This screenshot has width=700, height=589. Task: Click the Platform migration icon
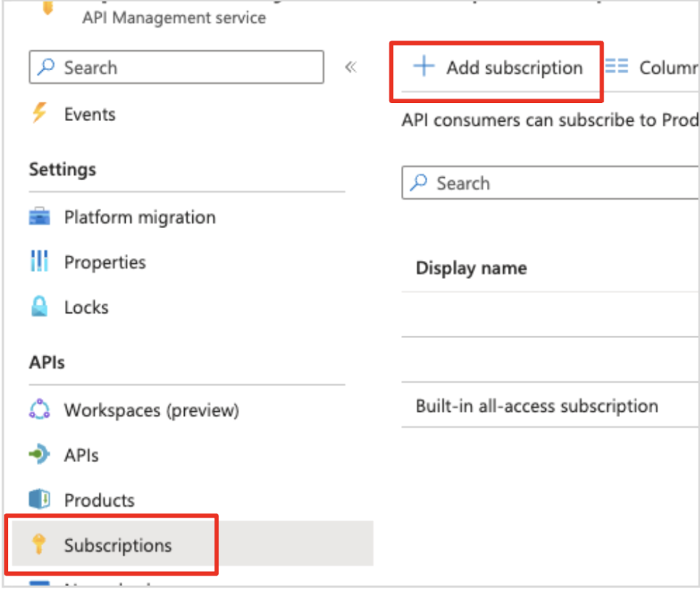[x=39, y=218]
